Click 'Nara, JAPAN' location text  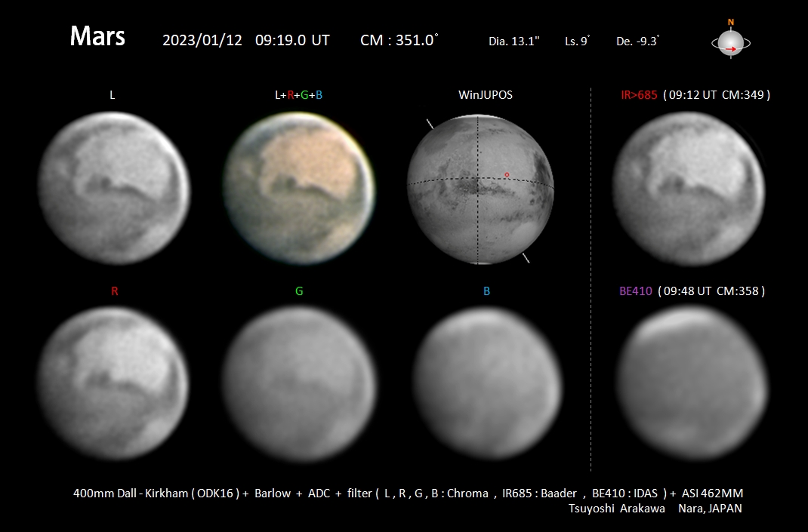coord(710,509)
